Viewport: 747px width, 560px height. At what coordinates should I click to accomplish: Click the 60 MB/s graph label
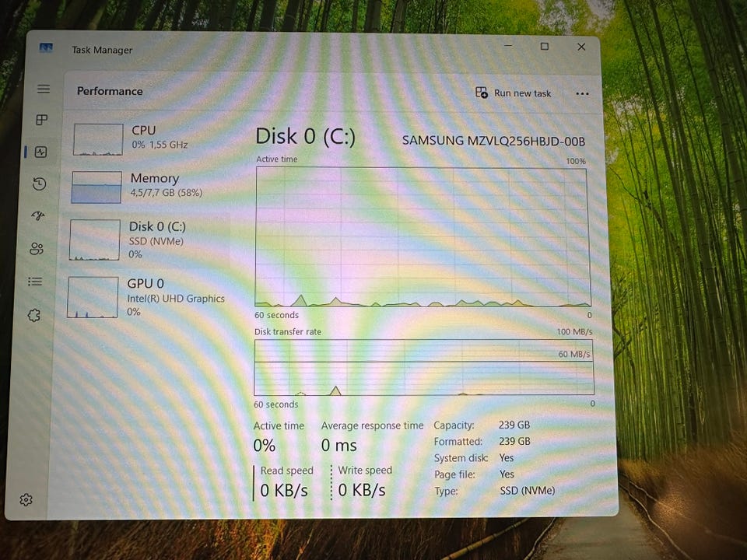574,355
